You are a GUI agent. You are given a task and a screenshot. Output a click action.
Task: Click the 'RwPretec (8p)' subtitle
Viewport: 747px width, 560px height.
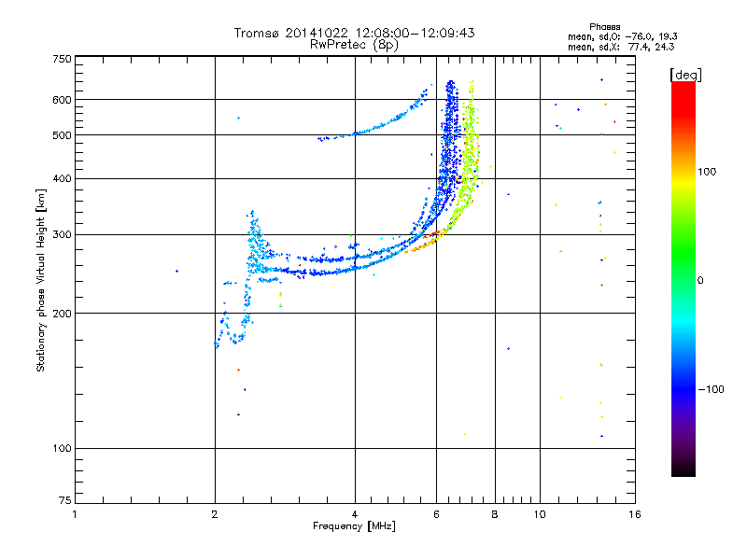pos(354,45)
